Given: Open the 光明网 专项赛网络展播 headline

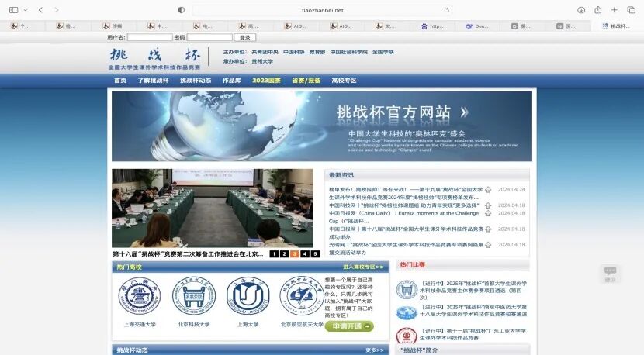Looking at the screenshot, I should 406,248.
